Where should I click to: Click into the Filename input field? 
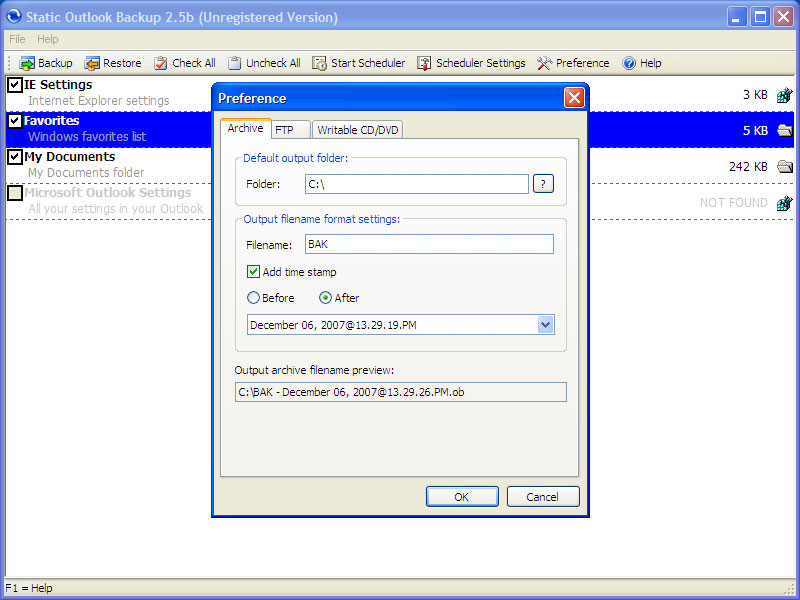pyautogui.click(x=429, y=244)
